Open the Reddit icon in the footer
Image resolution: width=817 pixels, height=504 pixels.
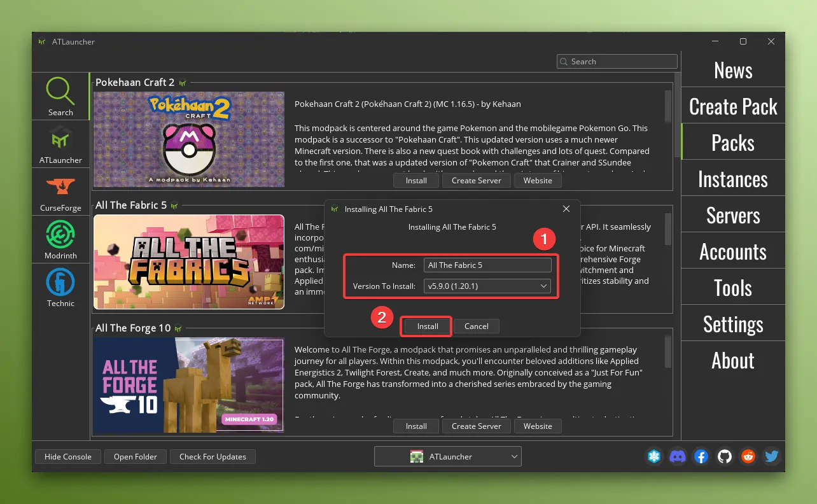pos(748,456)
